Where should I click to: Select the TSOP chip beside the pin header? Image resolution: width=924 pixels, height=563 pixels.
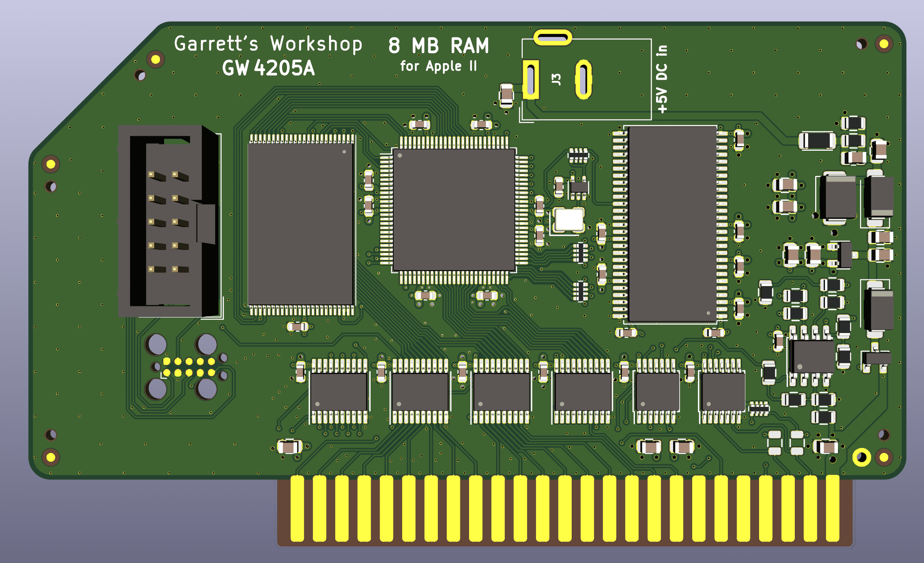[301, 225]
